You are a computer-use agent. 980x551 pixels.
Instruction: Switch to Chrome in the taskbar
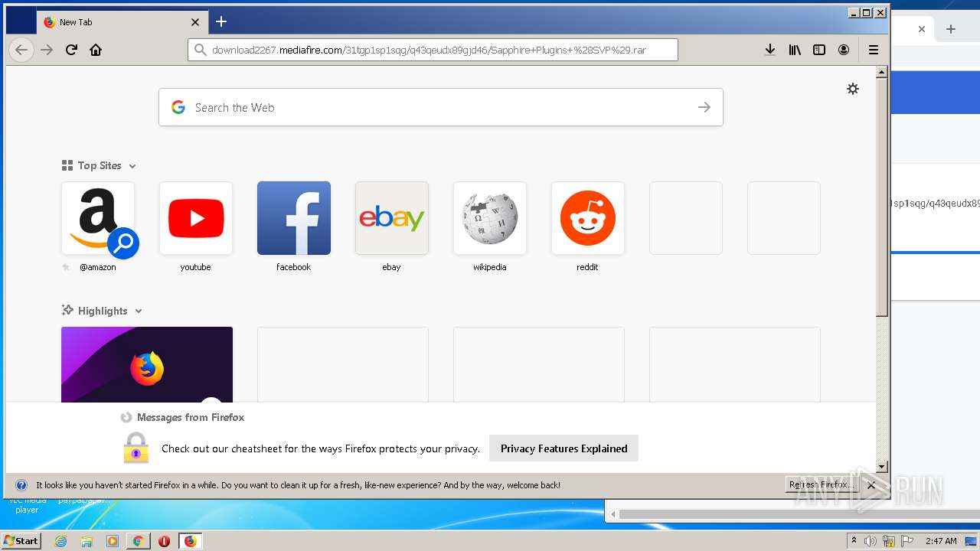click(138, 541)
